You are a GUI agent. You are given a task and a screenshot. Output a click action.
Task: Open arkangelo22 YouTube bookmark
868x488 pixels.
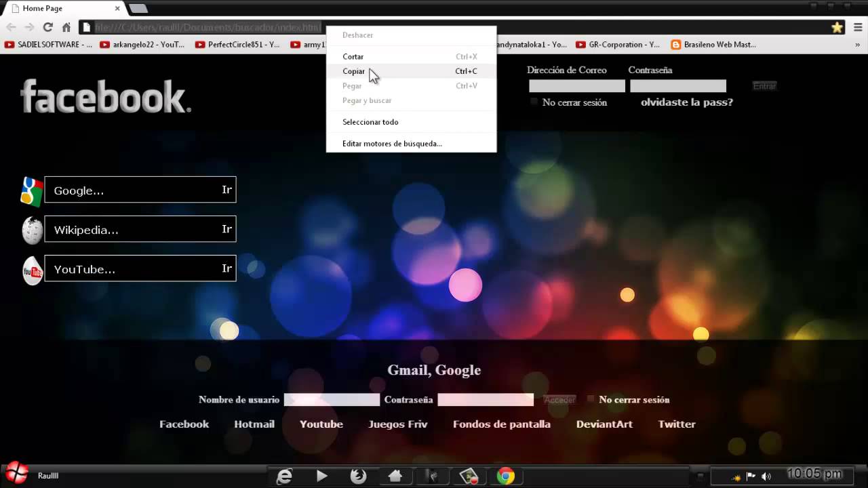coord(142,45)
